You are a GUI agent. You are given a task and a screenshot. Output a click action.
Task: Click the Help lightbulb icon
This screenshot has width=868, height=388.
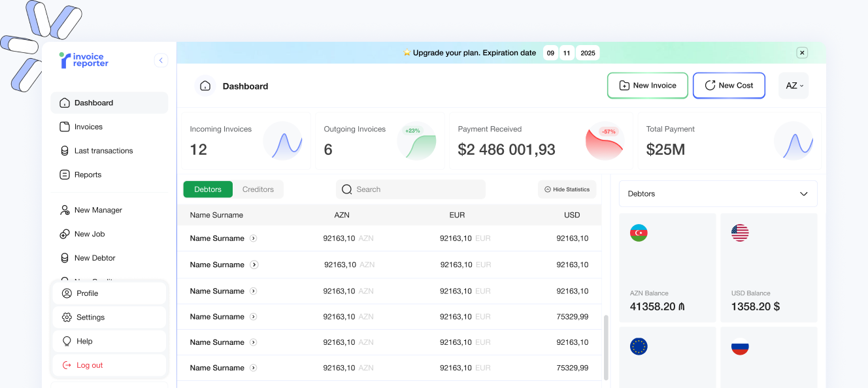pyautogui.click(x=67, y=341)
